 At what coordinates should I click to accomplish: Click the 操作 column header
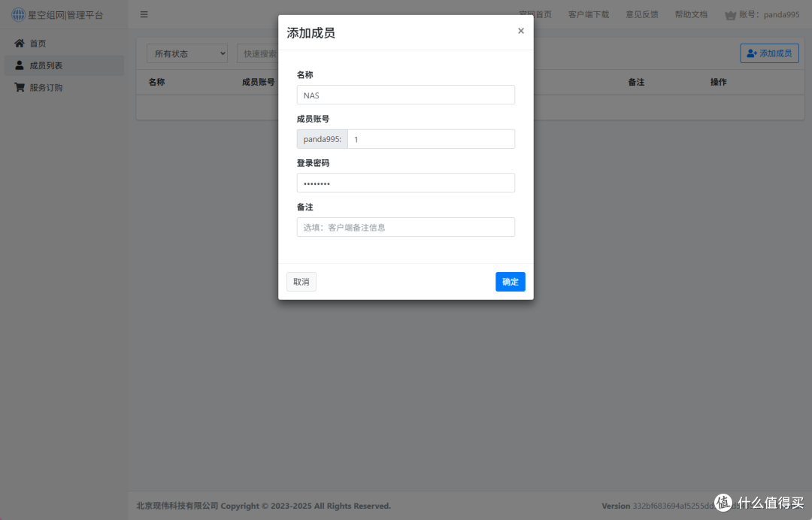coord(718,82)
